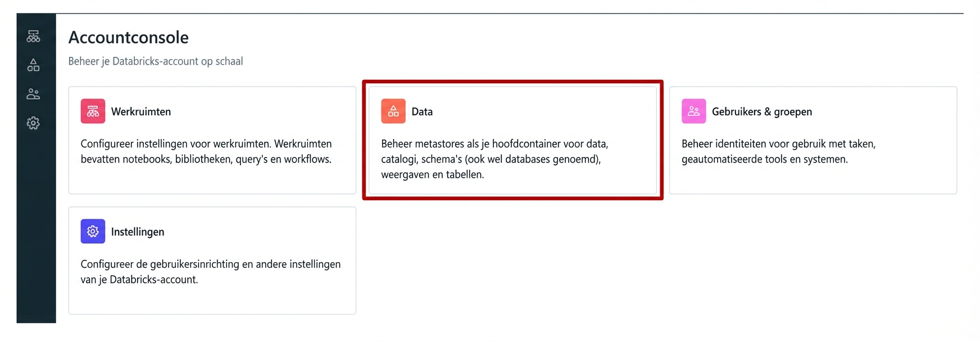Open Settings via the gear icon in sidebar
The width and height of the screenshot is (980, 342).
point(34,123)
